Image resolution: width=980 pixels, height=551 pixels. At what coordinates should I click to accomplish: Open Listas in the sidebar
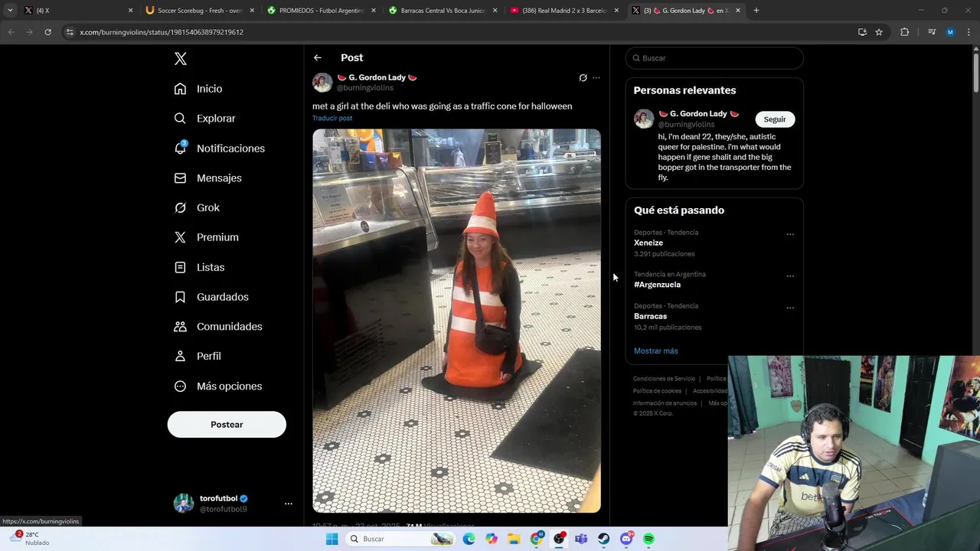199,267
